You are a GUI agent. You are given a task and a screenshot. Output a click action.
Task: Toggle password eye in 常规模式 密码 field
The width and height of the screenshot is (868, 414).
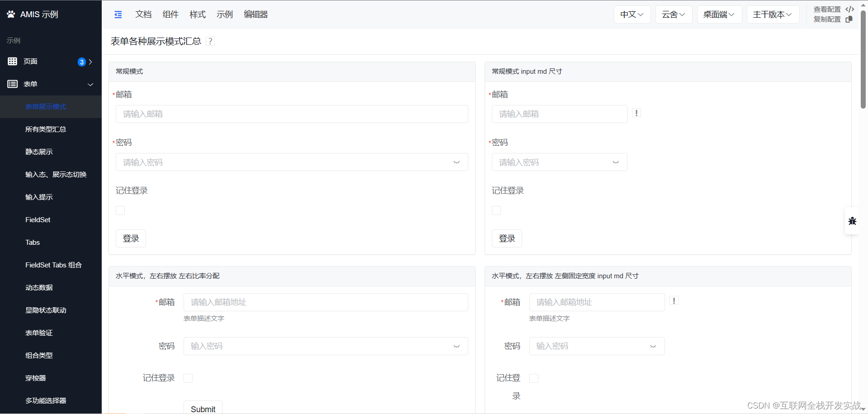click(x=457, y=162)
